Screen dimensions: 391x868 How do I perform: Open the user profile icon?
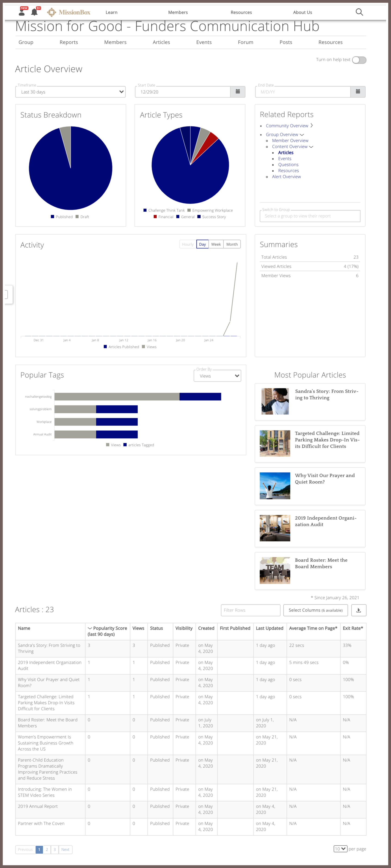22,12
